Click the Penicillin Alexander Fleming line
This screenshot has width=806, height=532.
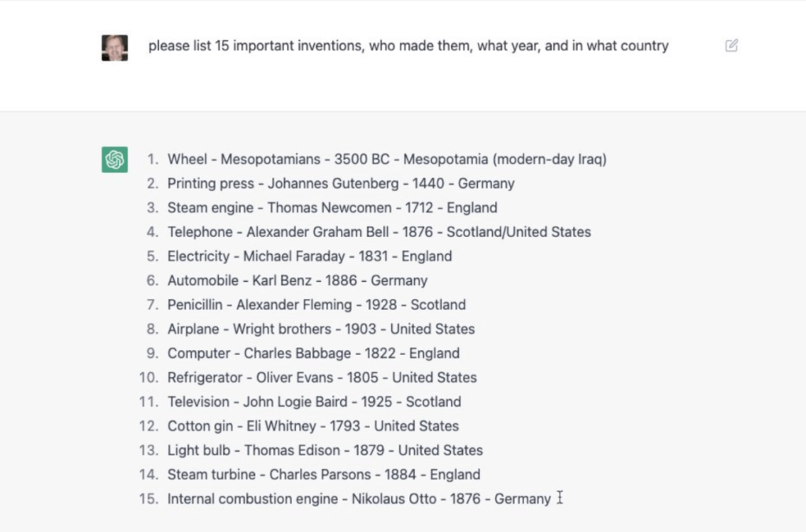coord(316,305)
